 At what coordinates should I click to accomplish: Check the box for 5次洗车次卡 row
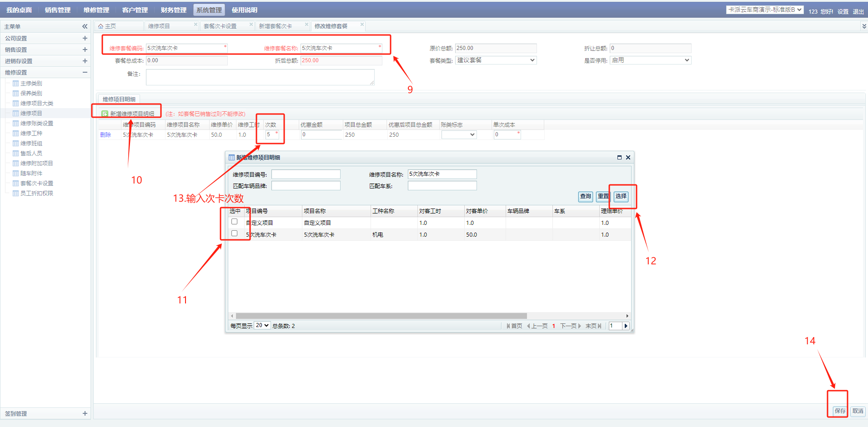tap(235, 233)
